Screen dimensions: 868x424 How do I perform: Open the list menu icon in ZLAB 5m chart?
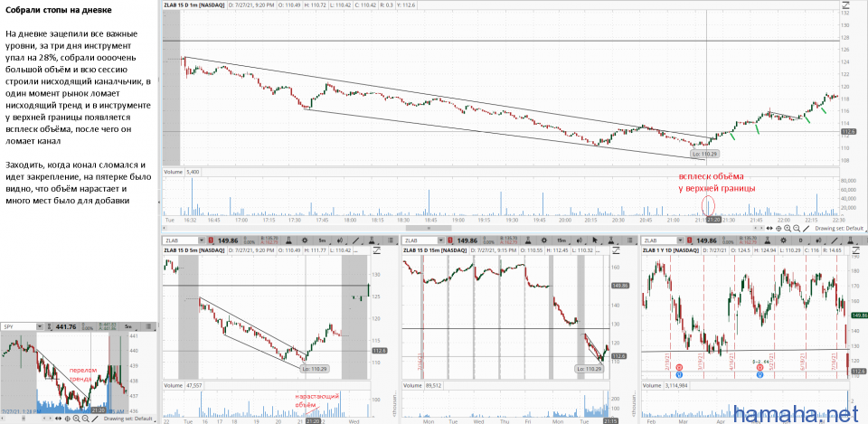(x=391, y=240)
